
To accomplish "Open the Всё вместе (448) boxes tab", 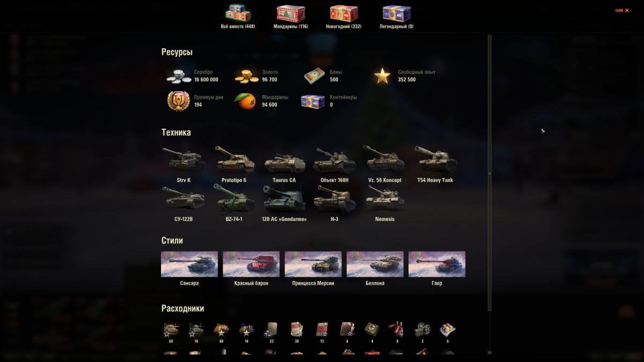I will (238, 17).
